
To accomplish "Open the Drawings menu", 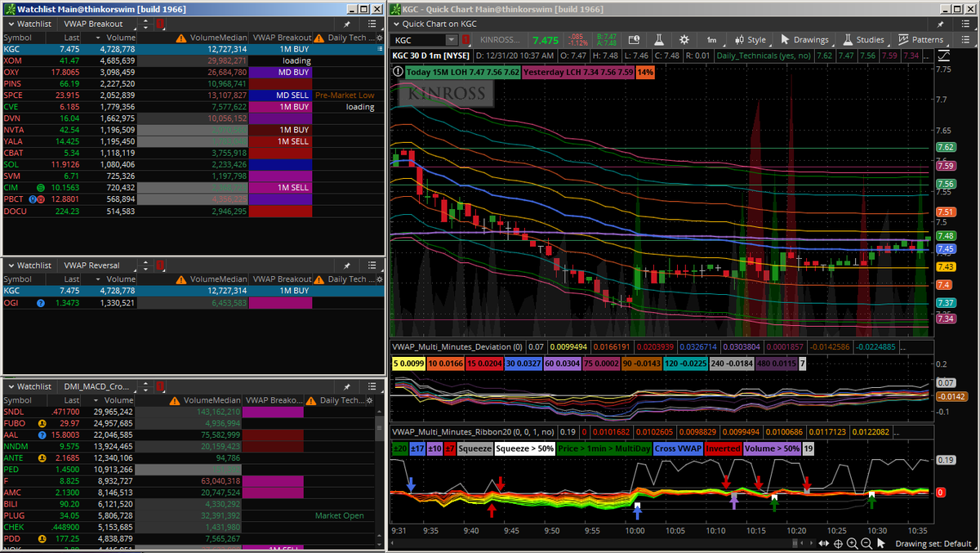I will tap(804, 40).
